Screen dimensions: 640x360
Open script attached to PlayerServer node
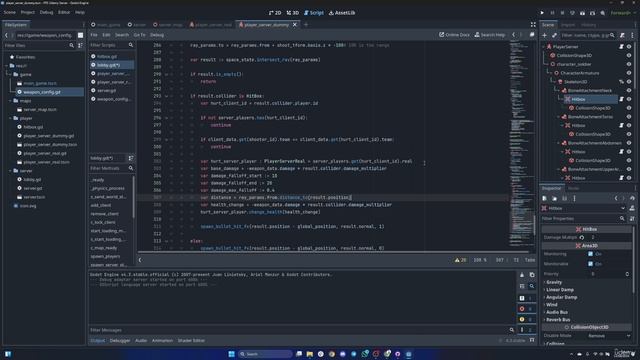[621, 47]
